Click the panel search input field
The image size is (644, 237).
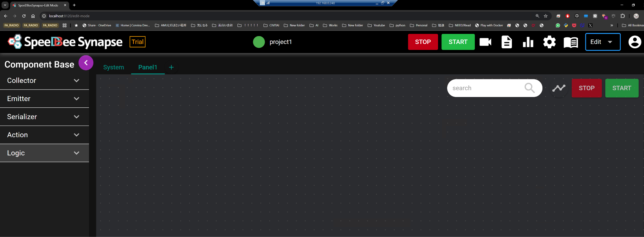(486, 88)
